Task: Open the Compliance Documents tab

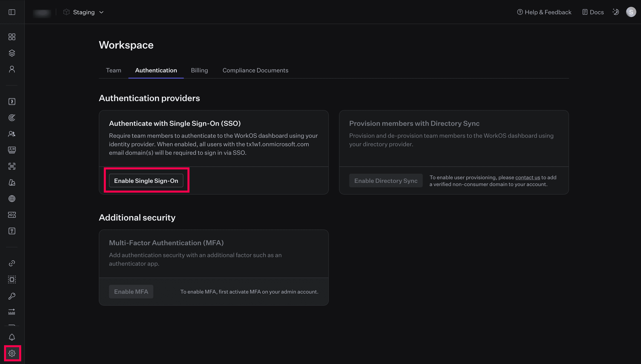Action: click(x=255, y=70)
